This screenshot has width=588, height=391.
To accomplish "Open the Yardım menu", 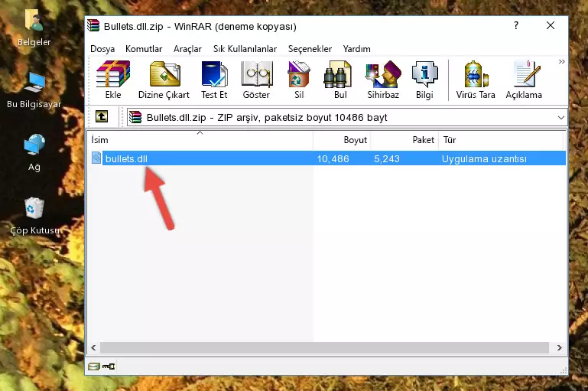I will tap(356, 49).
